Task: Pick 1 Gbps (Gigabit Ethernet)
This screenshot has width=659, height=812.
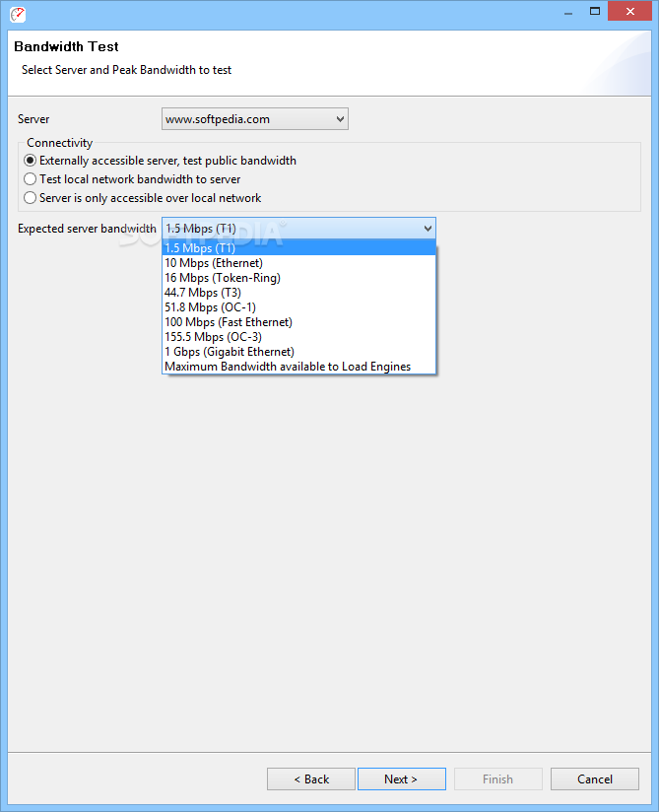Action: 298,352
